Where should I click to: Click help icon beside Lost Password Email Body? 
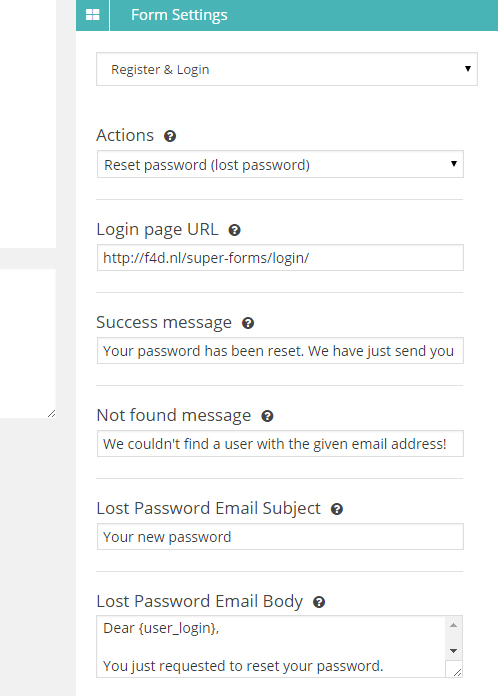[319, 602]
